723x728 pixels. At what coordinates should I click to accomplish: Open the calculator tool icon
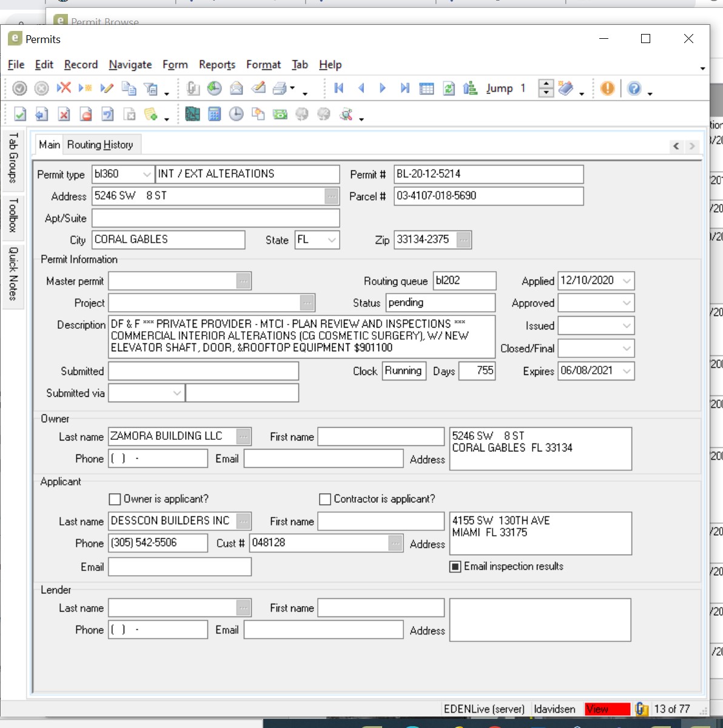(x=214, y=114)
